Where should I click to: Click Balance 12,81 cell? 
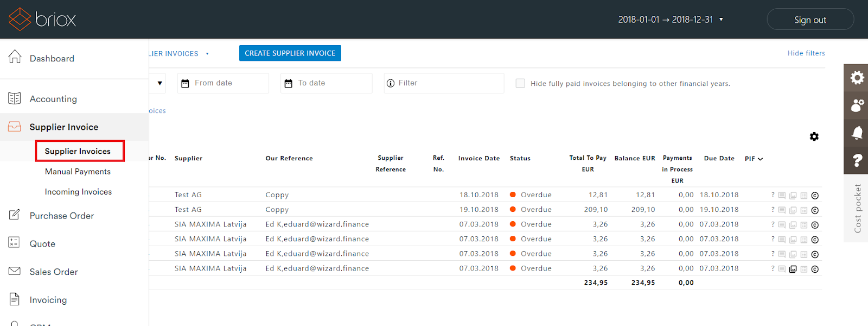point(645,195)
